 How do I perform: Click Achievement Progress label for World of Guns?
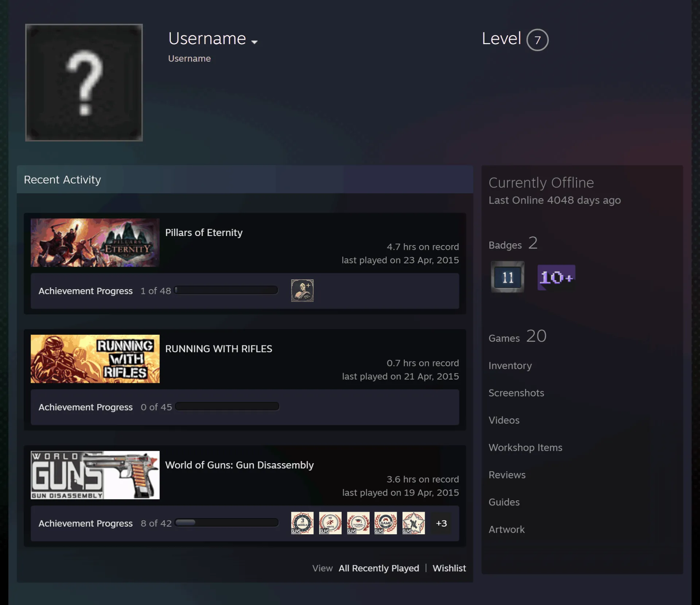(x=86, y=523)
